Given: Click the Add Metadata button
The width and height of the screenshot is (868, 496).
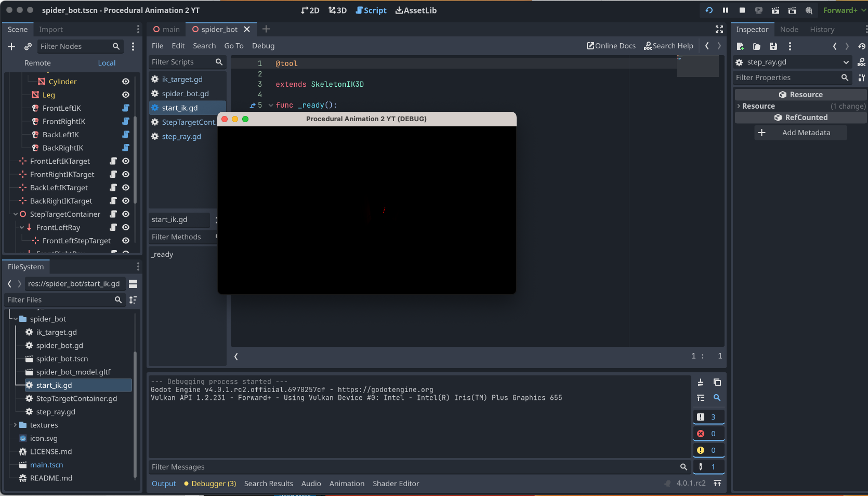Looking at the screenshot, I should 800,133.
